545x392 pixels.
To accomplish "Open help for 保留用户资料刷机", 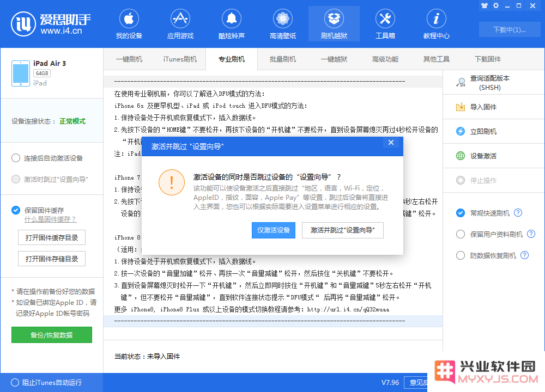I will (531, 234).
